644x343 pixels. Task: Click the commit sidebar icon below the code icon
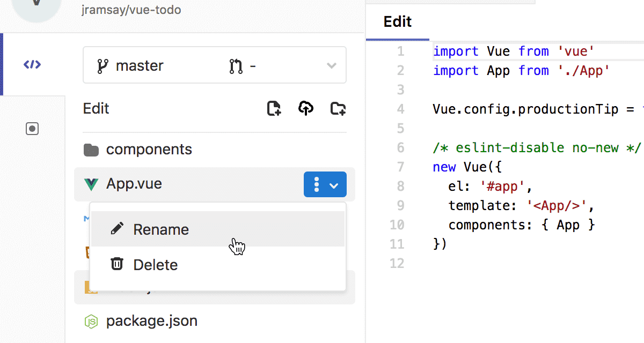point(32,129)
